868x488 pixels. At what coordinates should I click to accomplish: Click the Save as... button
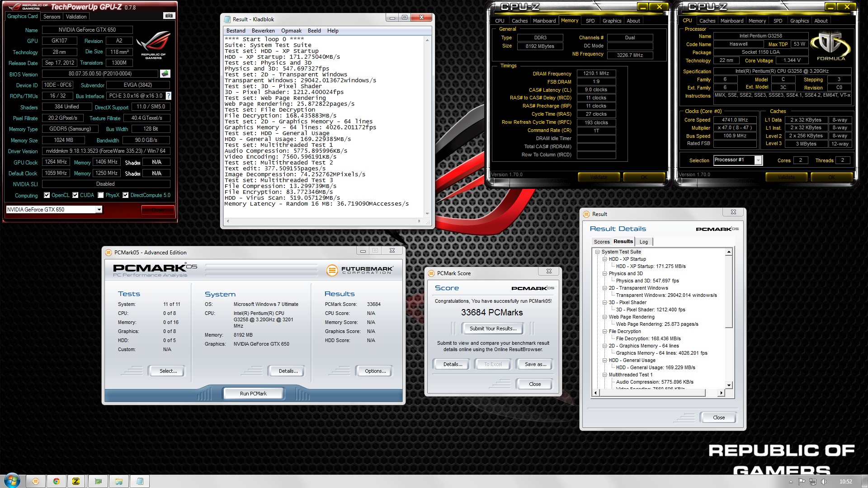click(535, 364)
